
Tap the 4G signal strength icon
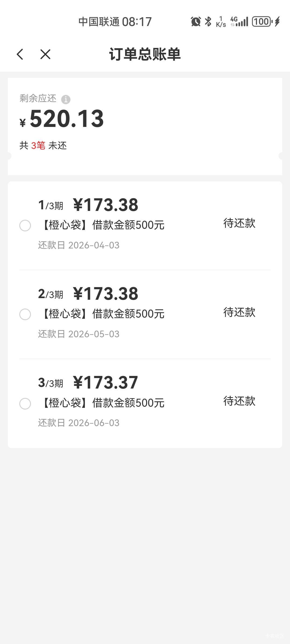click(x=239, y=21)
